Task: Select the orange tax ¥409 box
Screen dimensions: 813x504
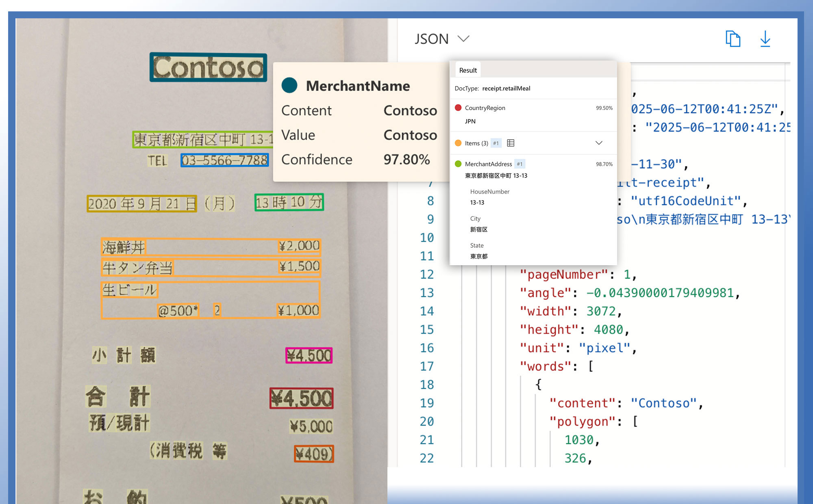Action: click(x=314, y=454)
